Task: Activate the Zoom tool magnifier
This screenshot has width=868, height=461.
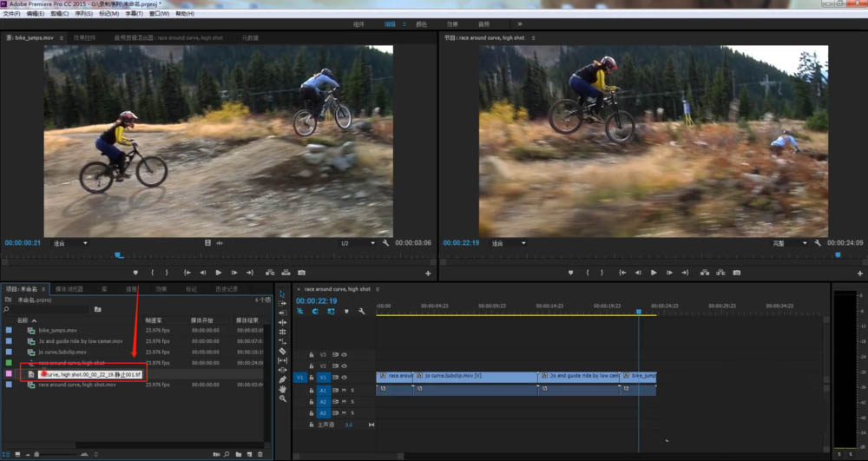Action: (x=283, y=399)
